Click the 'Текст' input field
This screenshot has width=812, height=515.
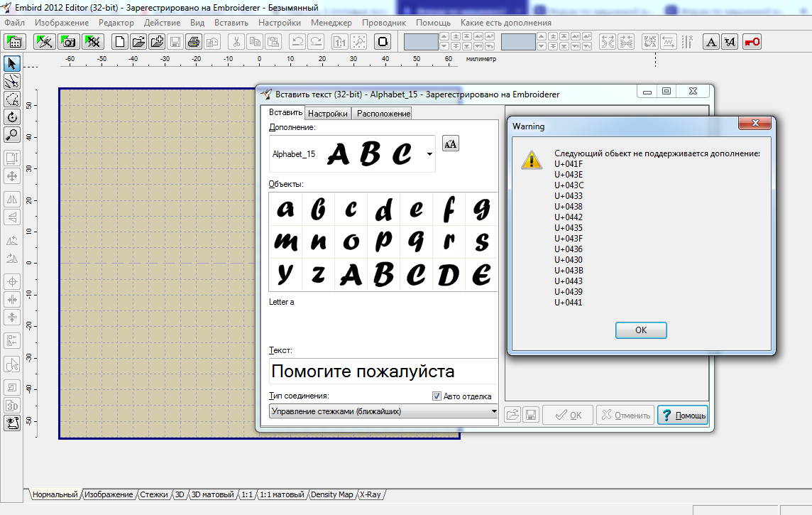383,372
